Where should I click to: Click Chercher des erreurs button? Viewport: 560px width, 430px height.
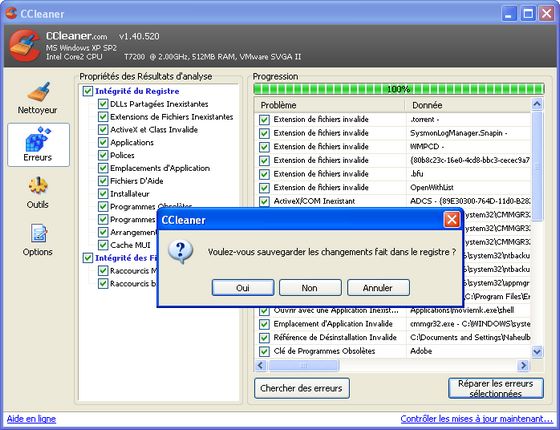click(302, 388)
